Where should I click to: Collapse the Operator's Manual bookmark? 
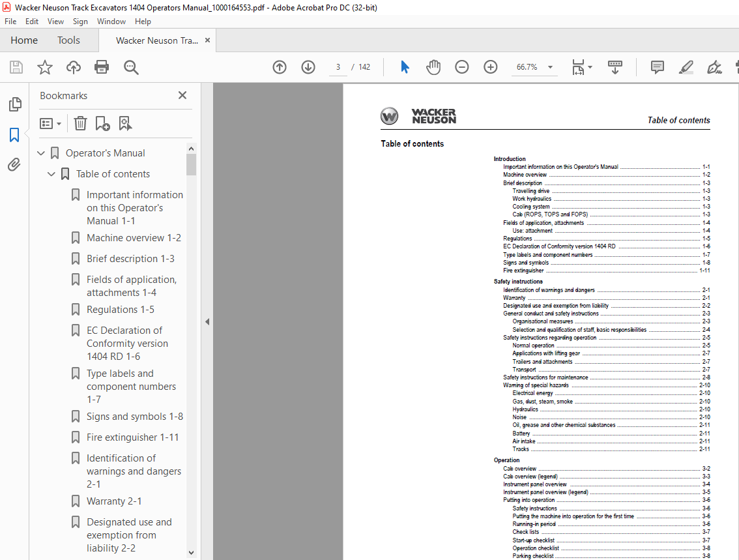[41, 153]
